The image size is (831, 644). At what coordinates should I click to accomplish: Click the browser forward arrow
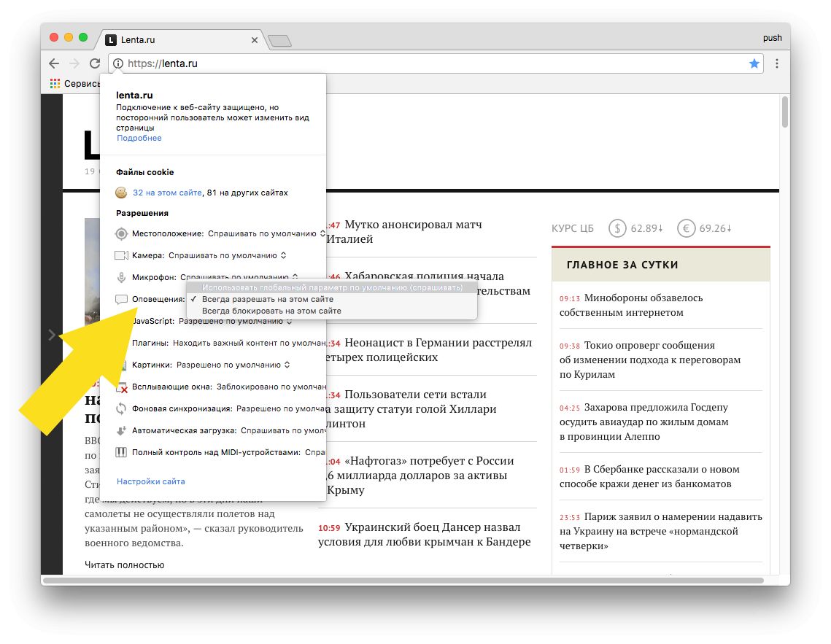tap(74, 63)
